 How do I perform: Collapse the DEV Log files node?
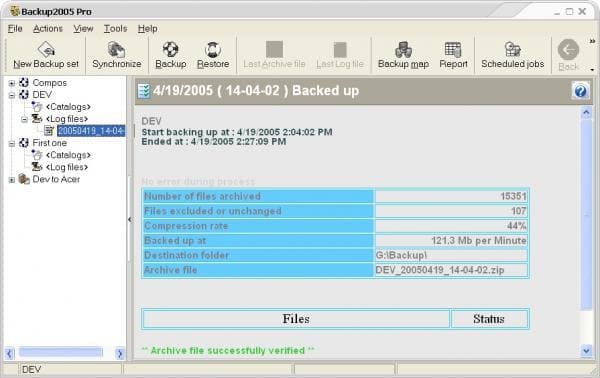pyautogui.click(x=24, y=119)
